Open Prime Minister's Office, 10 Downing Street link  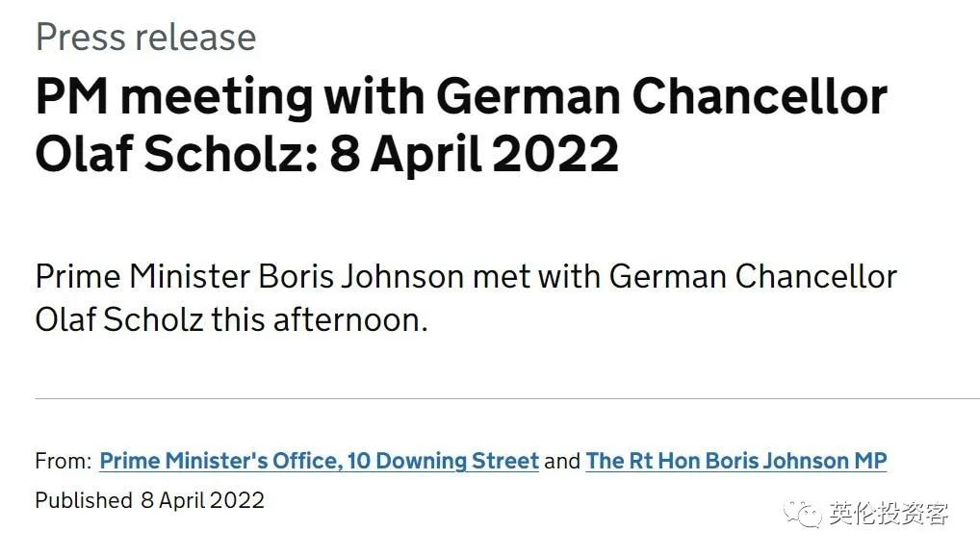pos(319,461)
